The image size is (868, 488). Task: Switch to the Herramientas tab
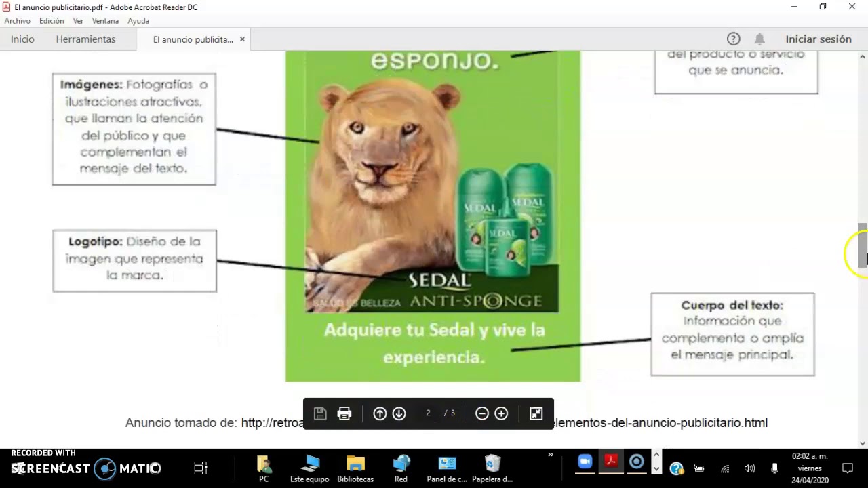[x=85, y=39]
